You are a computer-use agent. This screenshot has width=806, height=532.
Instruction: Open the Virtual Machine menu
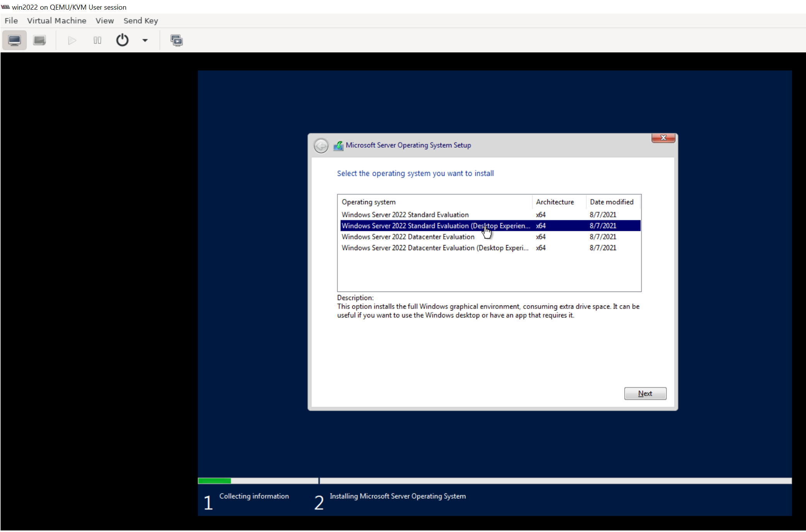pos(57,21)
